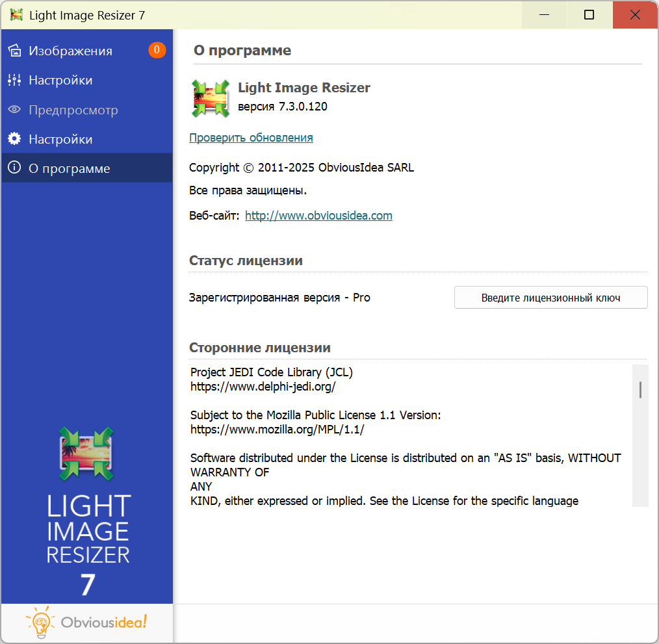
Task: Open the Настройки section with gear icon
Action: click(x=60, y=139)
